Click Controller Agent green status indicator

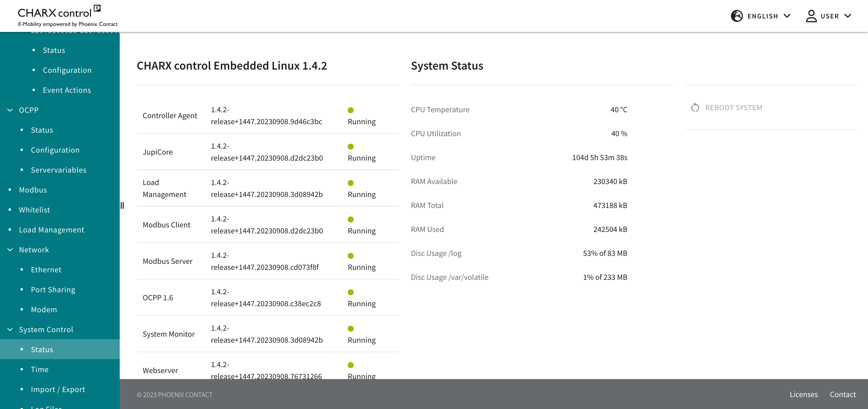(x=350, y=110)
